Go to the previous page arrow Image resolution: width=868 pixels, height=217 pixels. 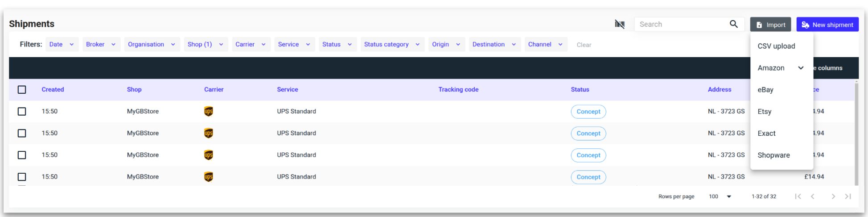click(x=813, y=196)
